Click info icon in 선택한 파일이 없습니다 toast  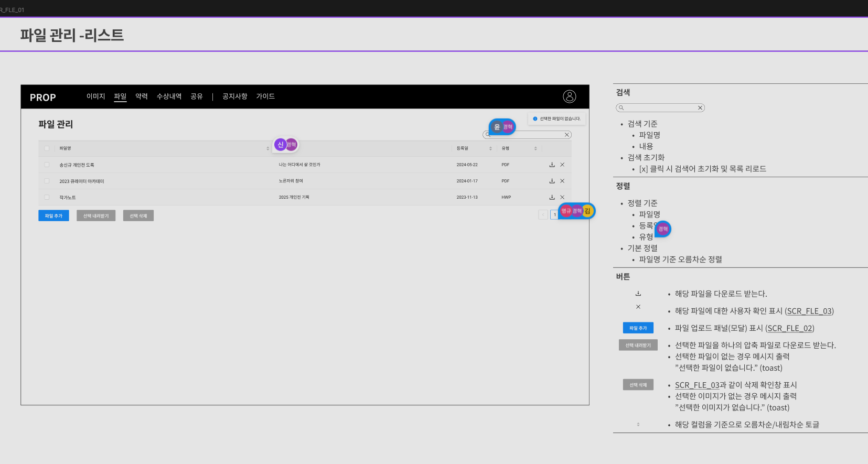coord(535,118)
